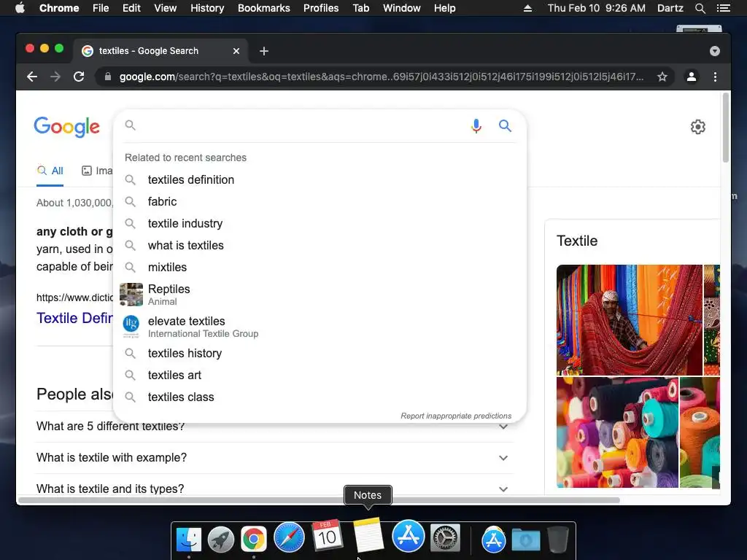Open the fabric merchant photo thumbnail

[x=629, y=320]
